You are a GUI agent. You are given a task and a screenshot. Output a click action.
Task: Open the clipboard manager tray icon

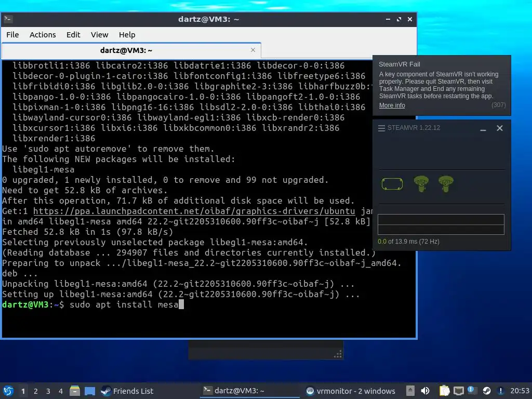click(444, 391)
